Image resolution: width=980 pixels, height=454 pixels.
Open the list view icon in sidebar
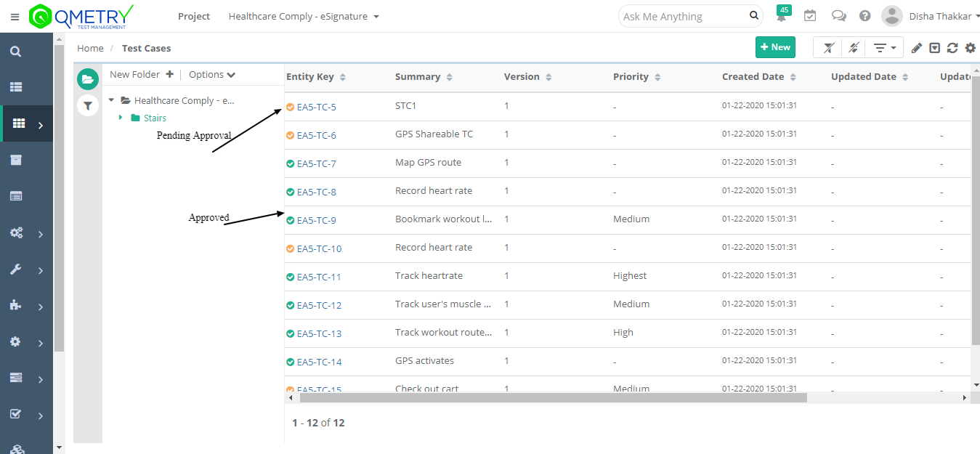[16, 87]
